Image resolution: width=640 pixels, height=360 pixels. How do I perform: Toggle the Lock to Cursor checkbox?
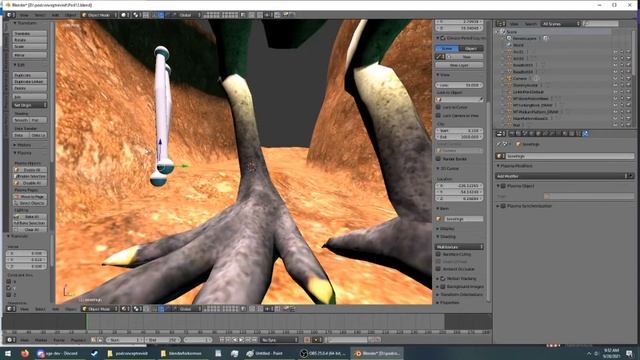(438, 107)
